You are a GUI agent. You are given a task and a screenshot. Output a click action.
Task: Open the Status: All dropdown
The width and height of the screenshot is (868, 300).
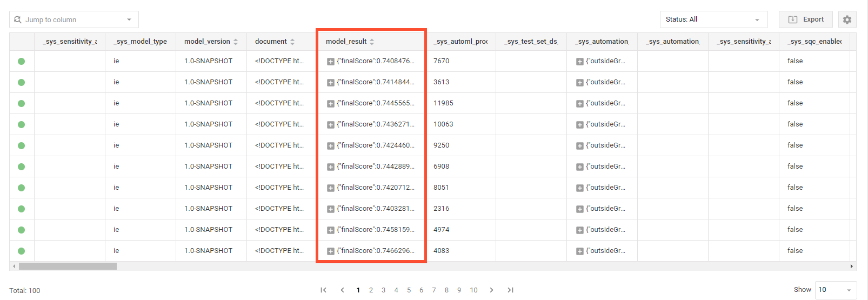(713, 19)
